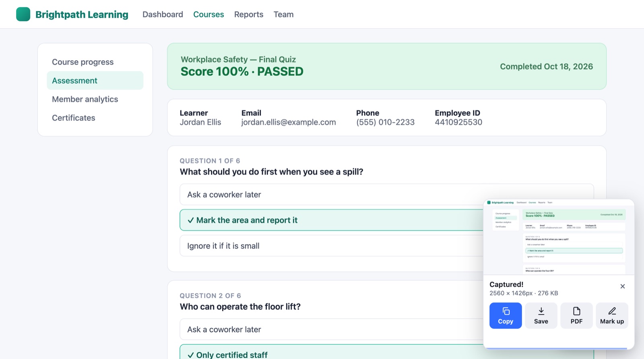Select Assessment in sidebar
This screenshot has width=644, height=359.
(95, 81)
